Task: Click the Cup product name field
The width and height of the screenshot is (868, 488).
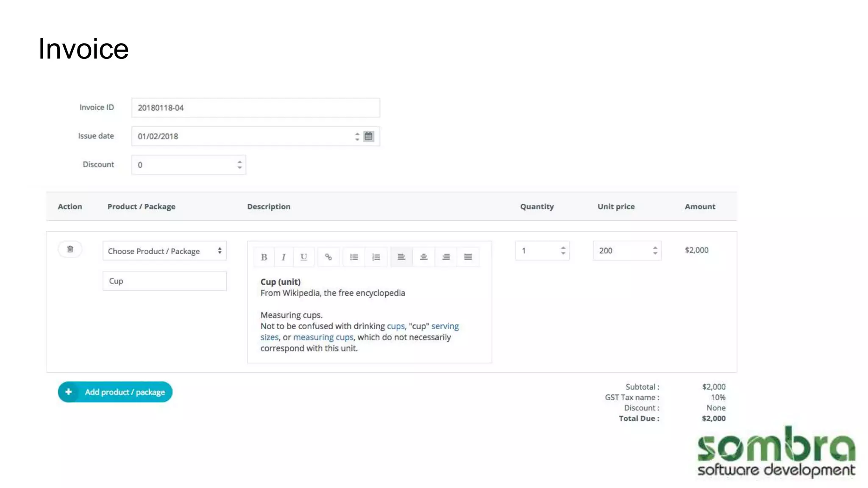Action: point(164,281)
